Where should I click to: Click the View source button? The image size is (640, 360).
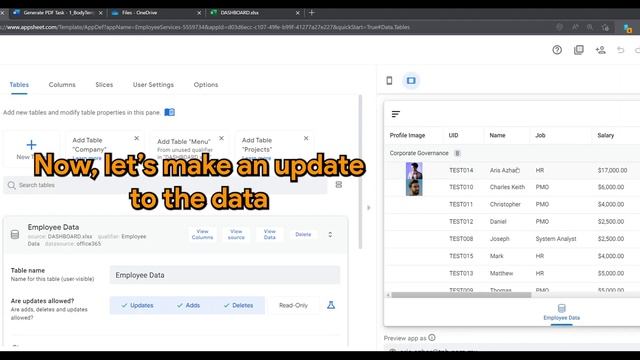point(236,234)
